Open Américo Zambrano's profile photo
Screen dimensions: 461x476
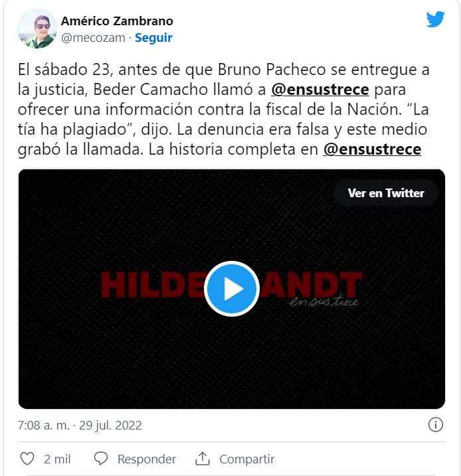37,29
